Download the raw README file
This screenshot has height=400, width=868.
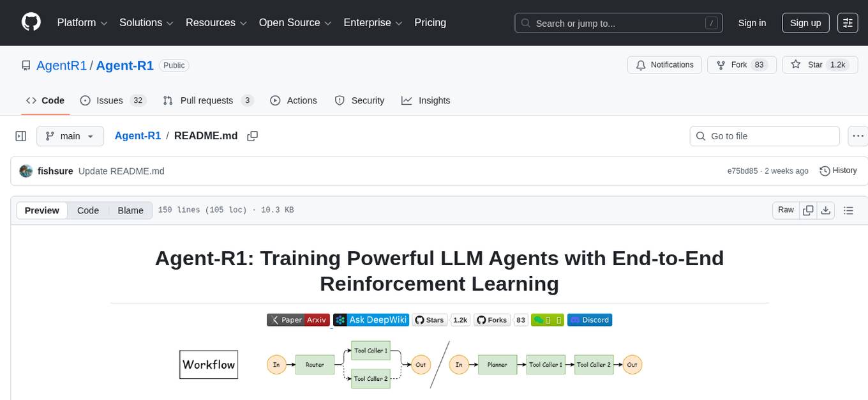point(825,210)
